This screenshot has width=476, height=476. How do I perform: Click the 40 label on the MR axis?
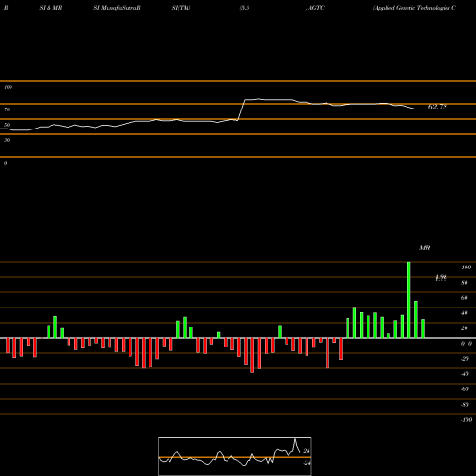tap(465, 313)
